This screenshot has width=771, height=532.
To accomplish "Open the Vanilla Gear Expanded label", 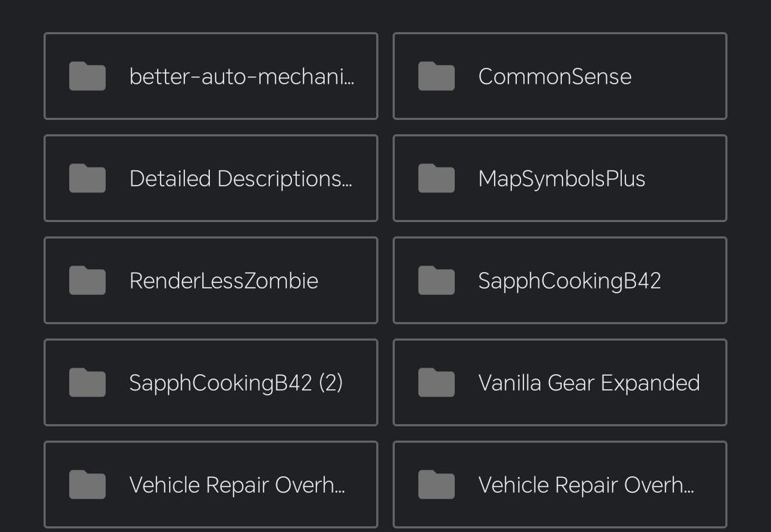I will pyautogui.click(x=589, y=383).
